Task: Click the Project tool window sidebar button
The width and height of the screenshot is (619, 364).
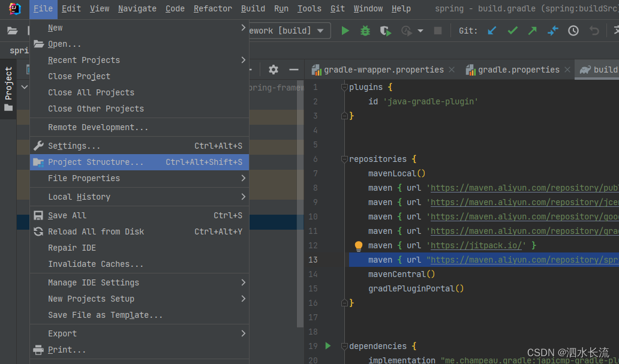Action: pos(8,89)
